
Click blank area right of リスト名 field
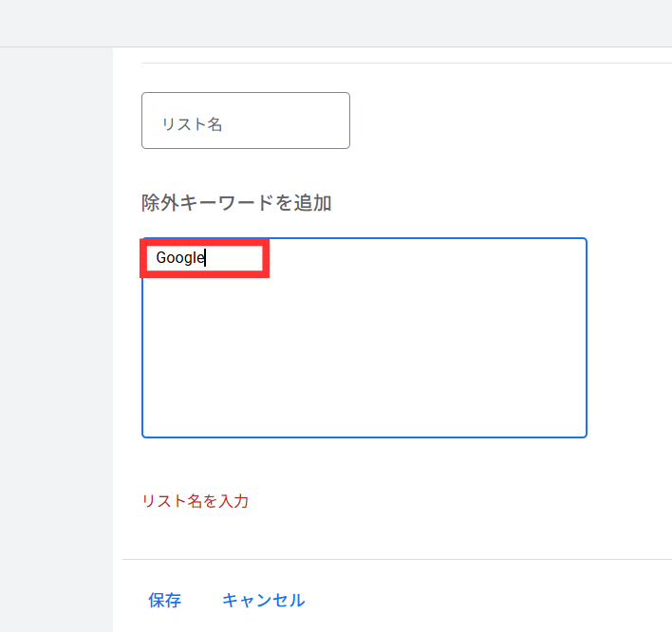(510, 121)
